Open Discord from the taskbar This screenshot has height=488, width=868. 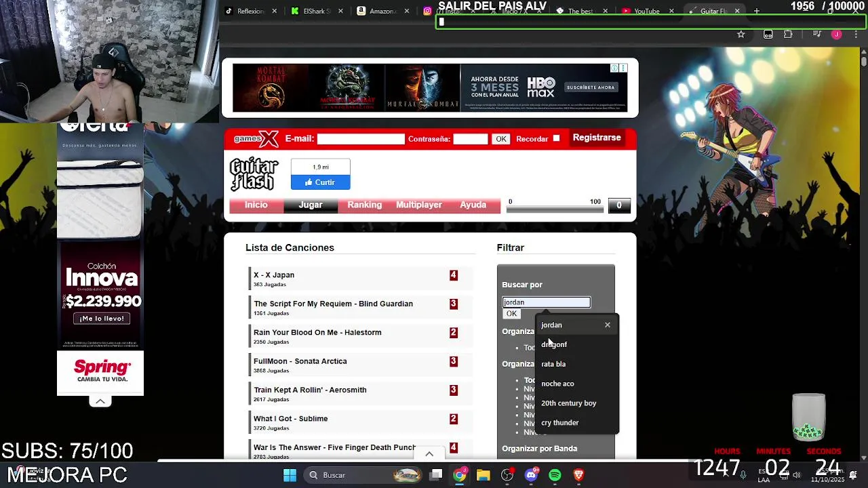531,475
